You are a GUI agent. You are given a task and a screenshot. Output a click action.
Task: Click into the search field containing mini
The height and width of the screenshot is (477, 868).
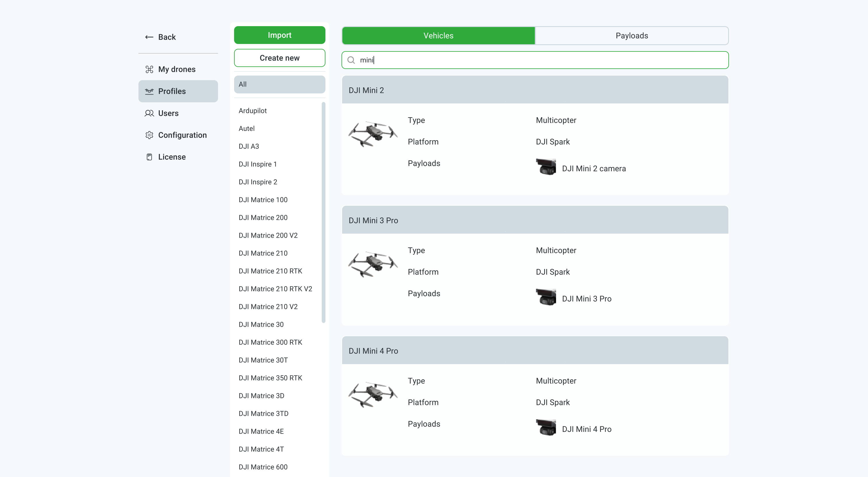(539, 60)
